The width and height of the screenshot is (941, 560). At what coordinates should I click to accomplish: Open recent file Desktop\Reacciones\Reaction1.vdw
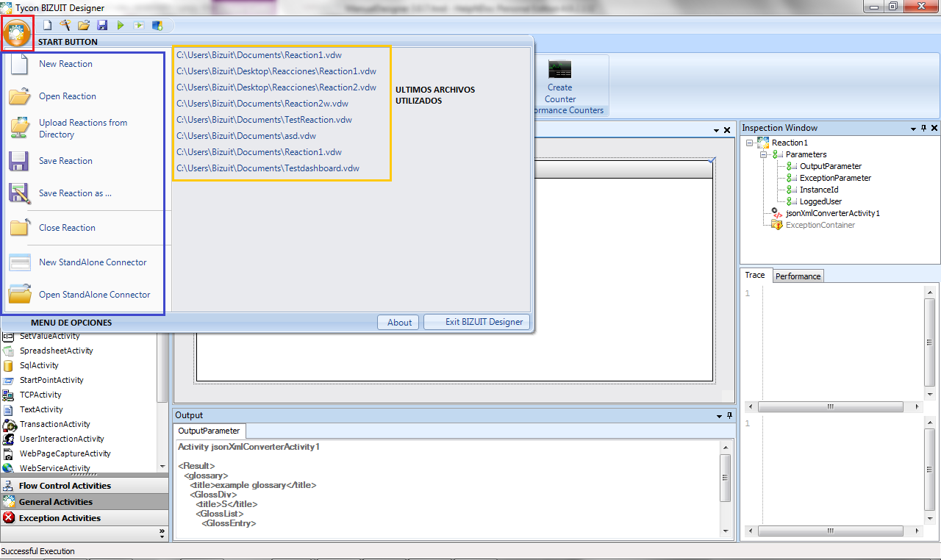[276, 71]
